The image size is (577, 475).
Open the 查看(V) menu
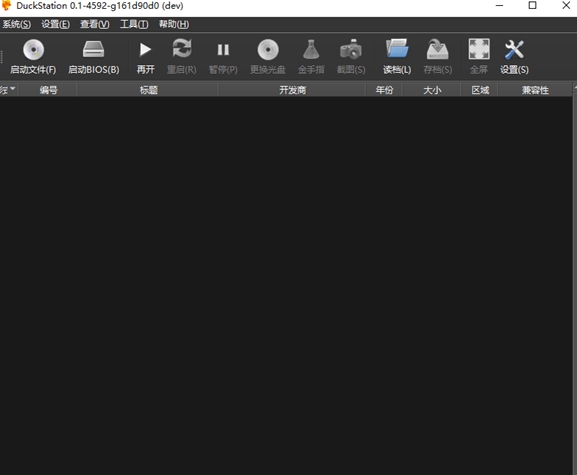[x=95, y=24]
